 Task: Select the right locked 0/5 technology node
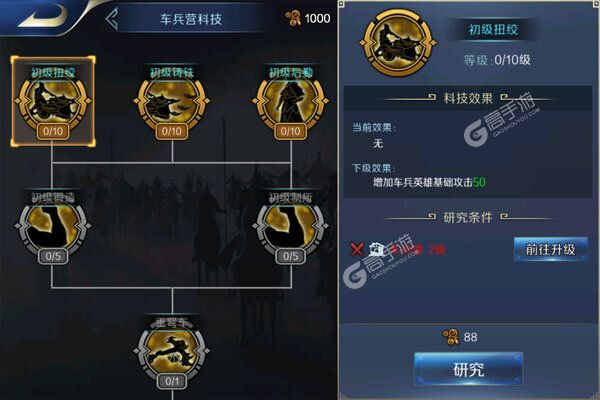[290, 228]
